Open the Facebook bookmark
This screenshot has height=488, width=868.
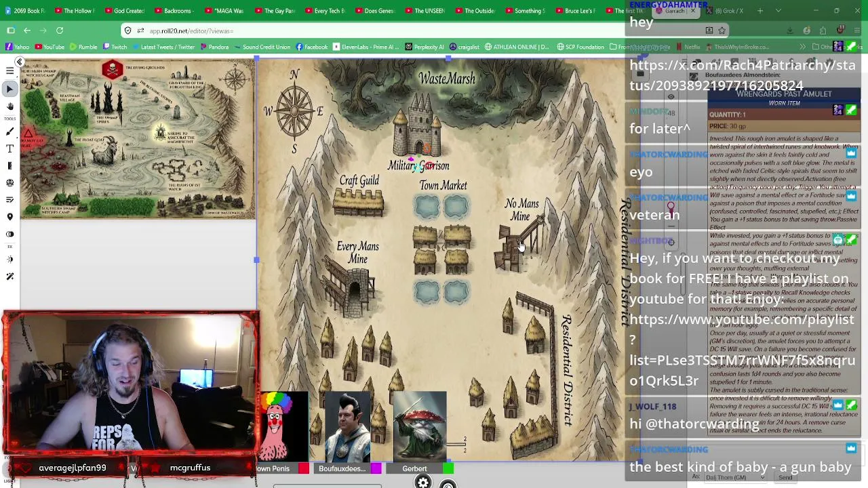(311, 47)
